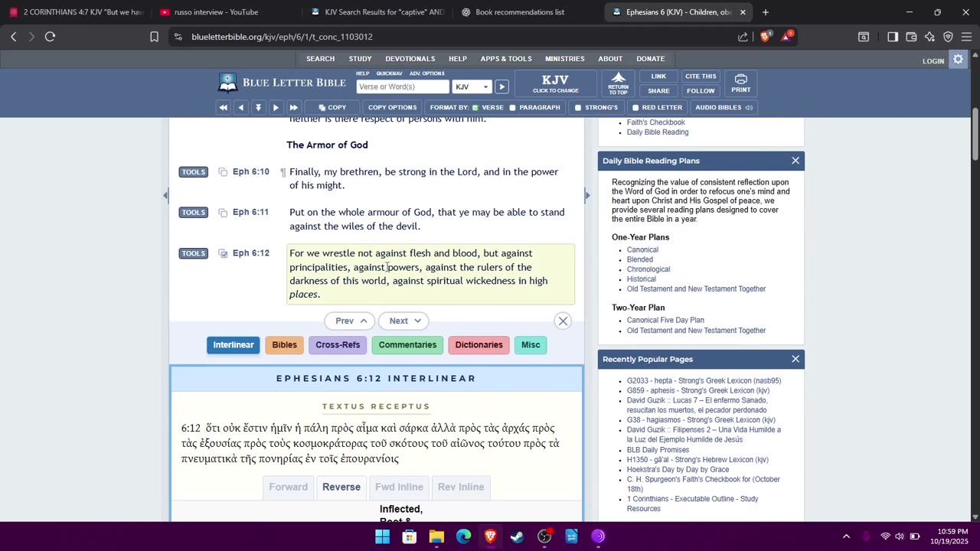This screenshot has height=551, width=980.
Task: Select Paragraph format option
Action: click(x=512, y=108)
